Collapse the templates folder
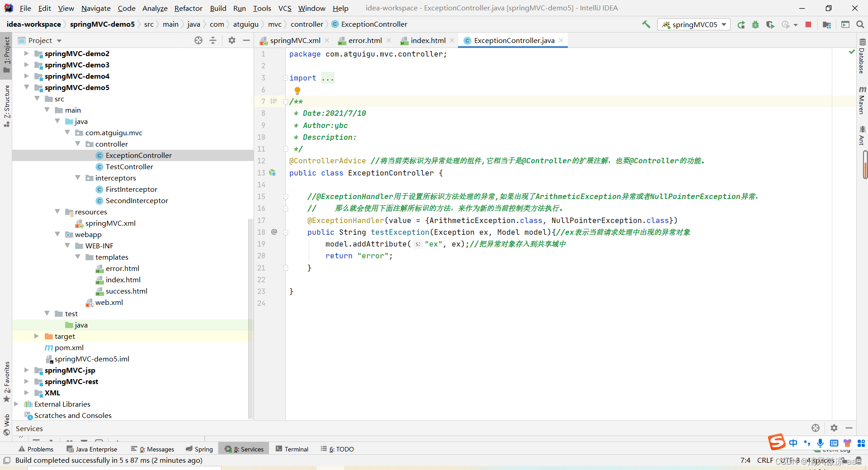The height and width of the screenshot is (470, 868). click(x=78, y=257)
